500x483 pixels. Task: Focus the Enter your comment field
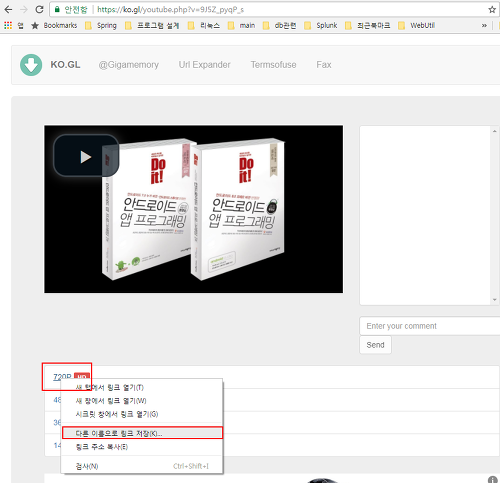430,326
